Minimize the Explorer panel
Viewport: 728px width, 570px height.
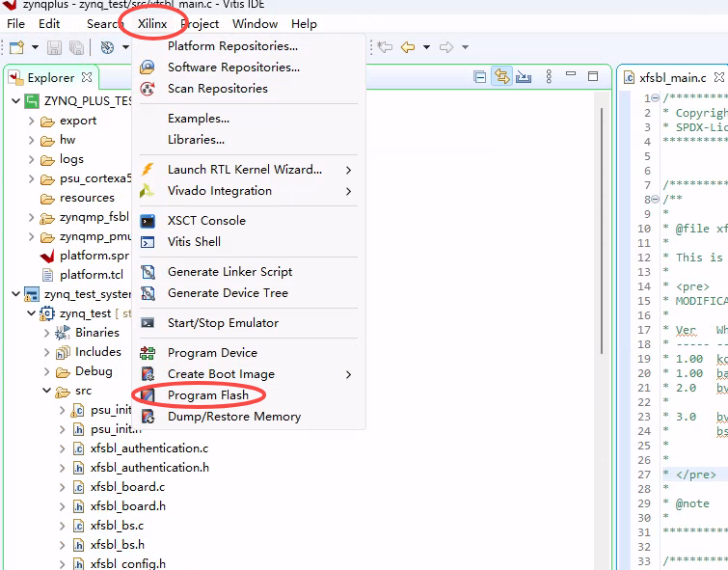click(x=571, y=74)
